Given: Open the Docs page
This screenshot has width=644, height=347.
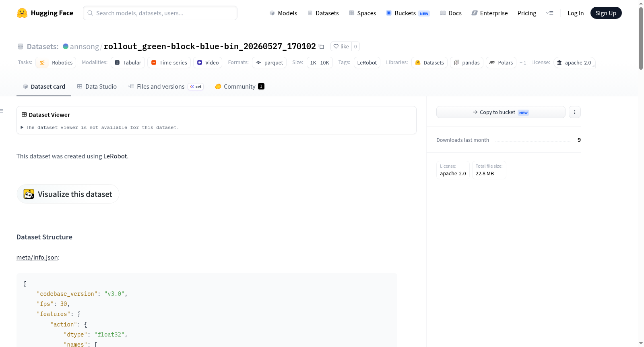Looking at the screenshot, I should (x=450, y=13).
